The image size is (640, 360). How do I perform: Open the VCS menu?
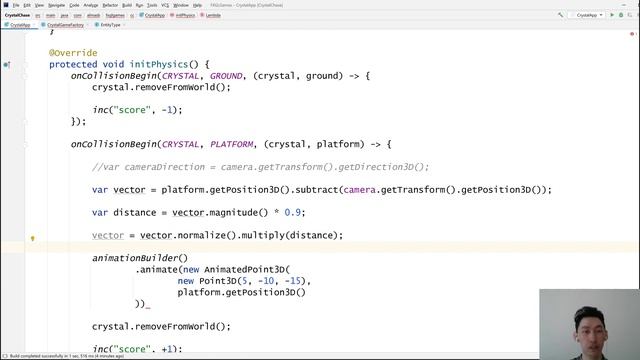[x=165, y=5]
